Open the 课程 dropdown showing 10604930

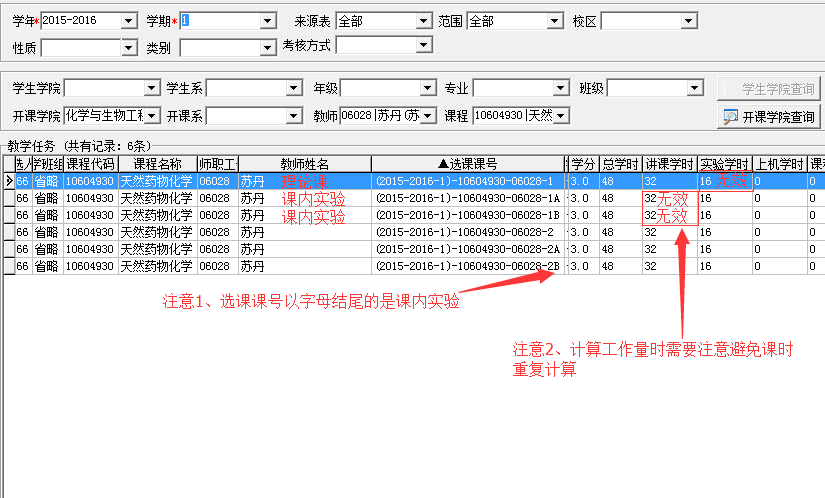[x=561, y=116]
